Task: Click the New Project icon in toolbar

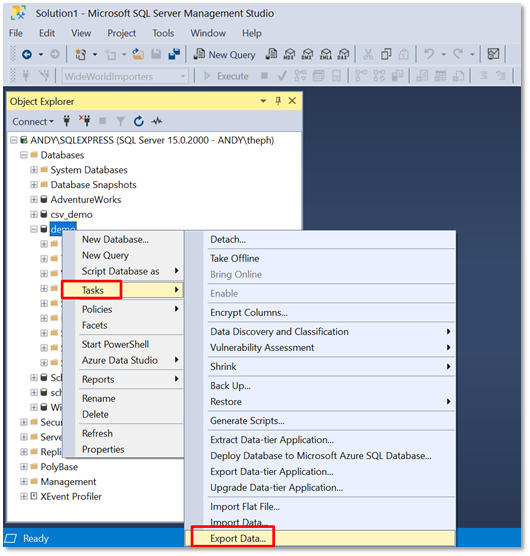Action: (80, 55)
